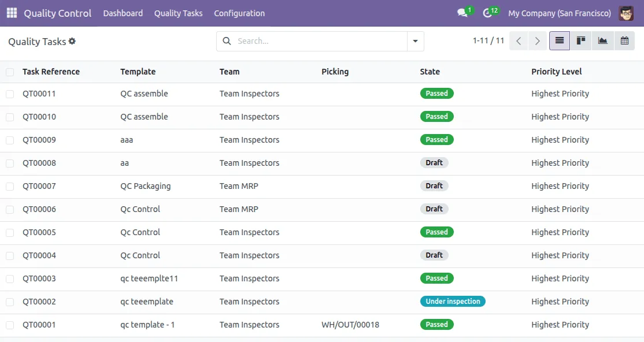Select the checkbox for QT00011
The image size is (644, 342).
tap(10, 93)
